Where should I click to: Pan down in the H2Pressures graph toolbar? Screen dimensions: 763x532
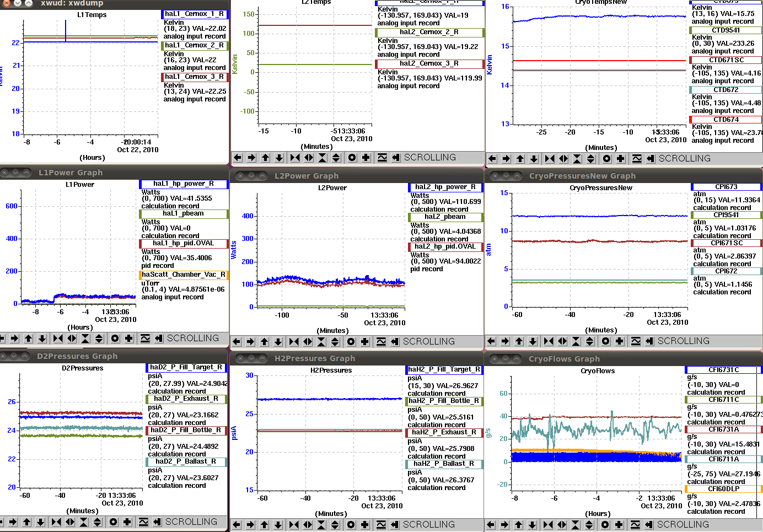[278, 525]
